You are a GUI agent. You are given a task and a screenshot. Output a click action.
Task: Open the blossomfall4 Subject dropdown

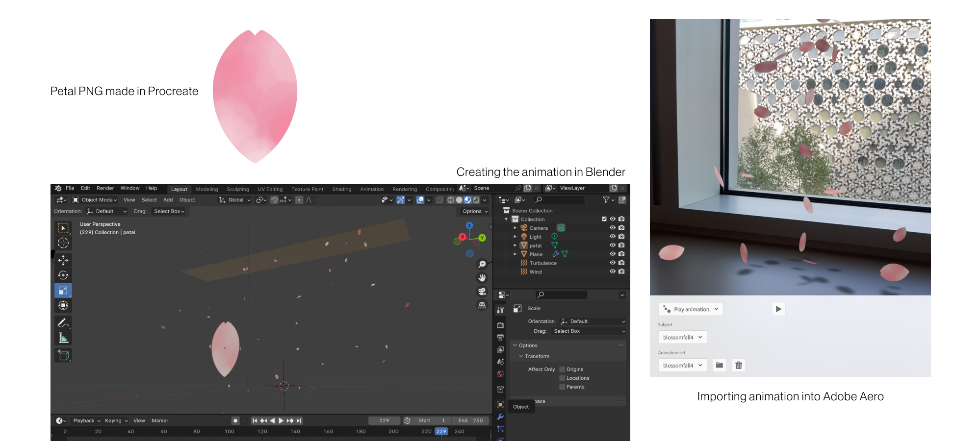[x=682, y=337]
